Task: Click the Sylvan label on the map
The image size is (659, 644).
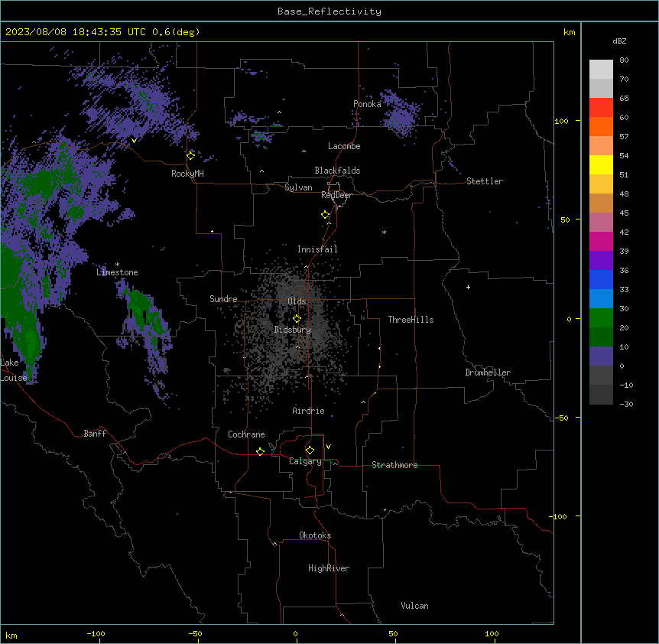Action: tap(298, 187)
